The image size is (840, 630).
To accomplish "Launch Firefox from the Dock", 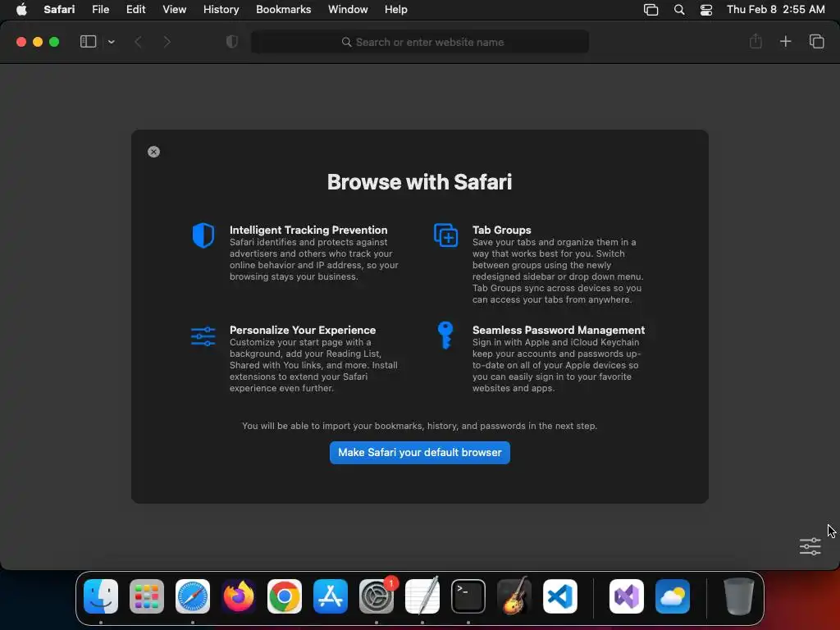I will pyautogui.click(x=239, y=596).
